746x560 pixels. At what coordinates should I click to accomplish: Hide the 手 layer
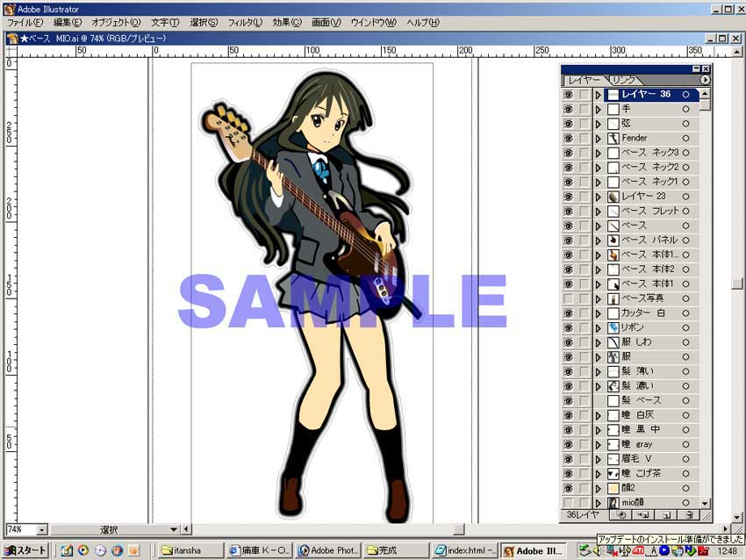pyautogui.click(x=568, y=109)
